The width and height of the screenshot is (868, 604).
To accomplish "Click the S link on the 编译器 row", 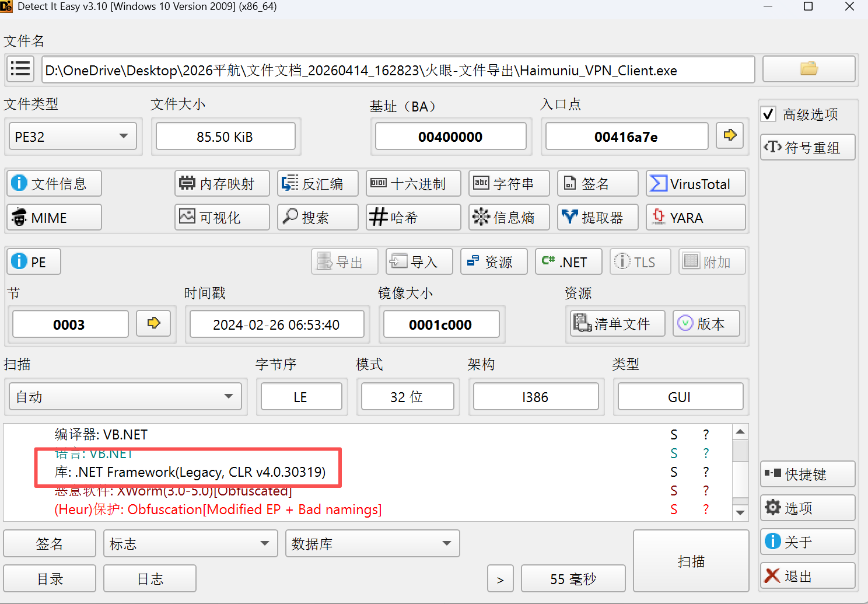I will point(674,434).
